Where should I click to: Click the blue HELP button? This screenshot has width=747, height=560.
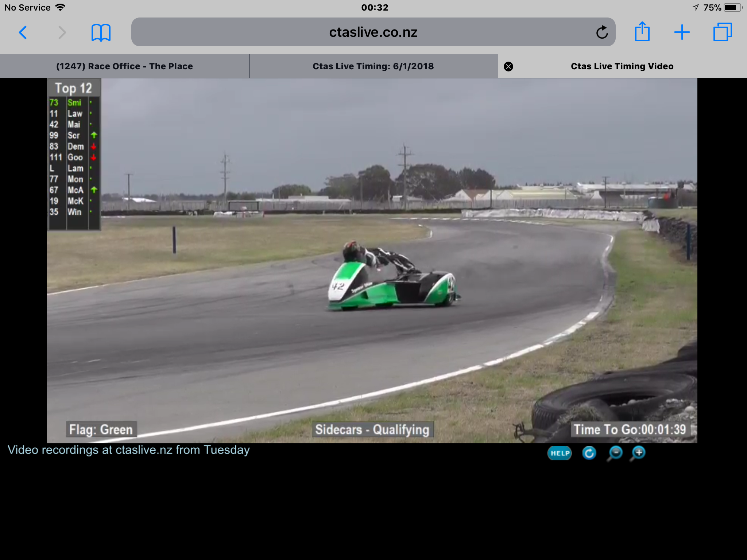[x=560, y=453]
